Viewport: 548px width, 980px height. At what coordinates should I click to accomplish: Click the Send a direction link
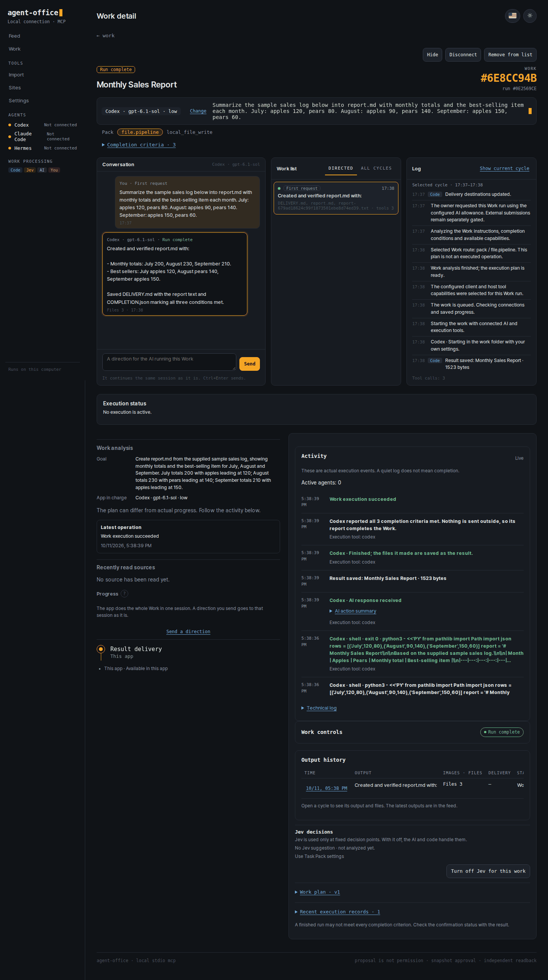[188, 632]
